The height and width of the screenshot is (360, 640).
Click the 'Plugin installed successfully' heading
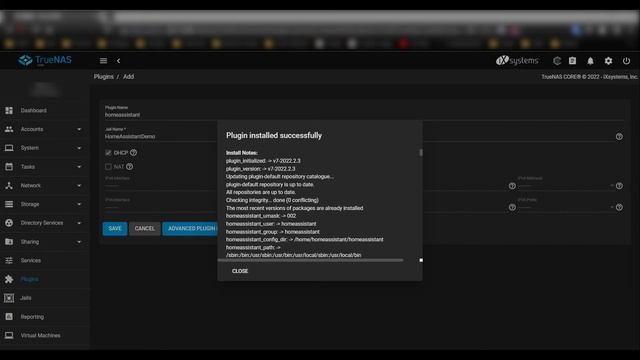(274, 136)
